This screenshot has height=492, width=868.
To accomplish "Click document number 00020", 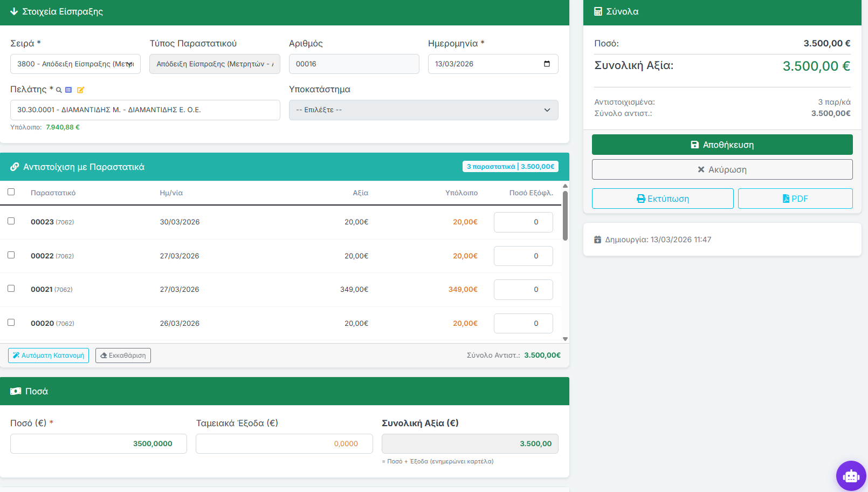I will pos(42,323).
